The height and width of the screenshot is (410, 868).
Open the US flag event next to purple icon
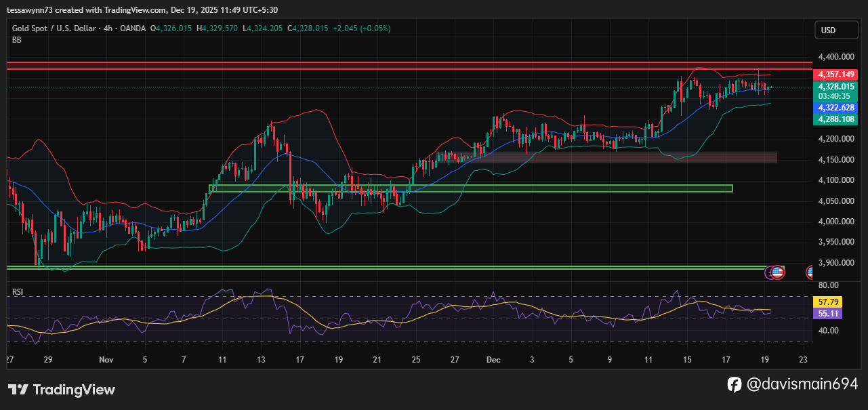[x=777, y=272]
